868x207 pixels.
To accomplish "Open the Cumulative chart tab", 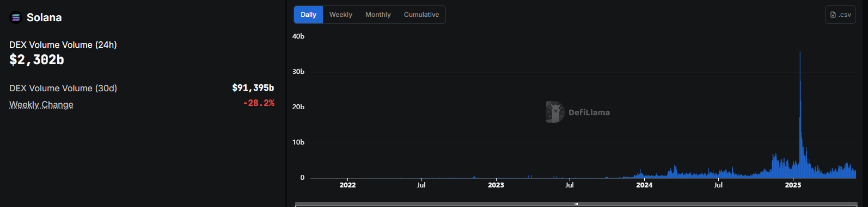I will [421, 15].
